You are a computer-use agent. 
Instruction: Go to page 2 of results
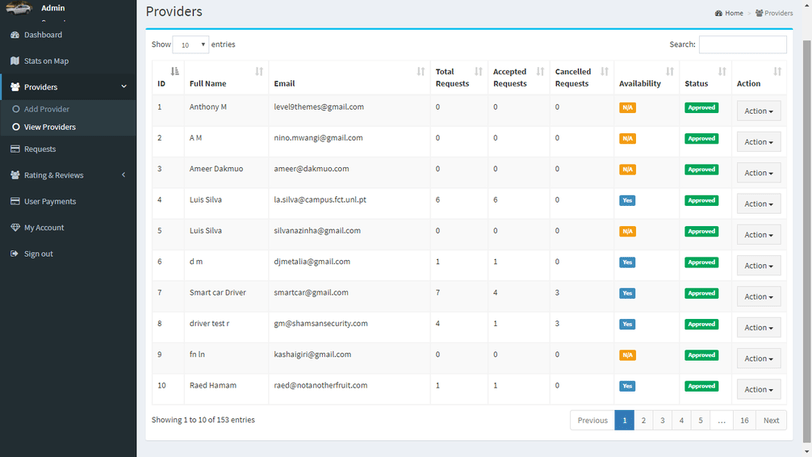coord(643,420)
